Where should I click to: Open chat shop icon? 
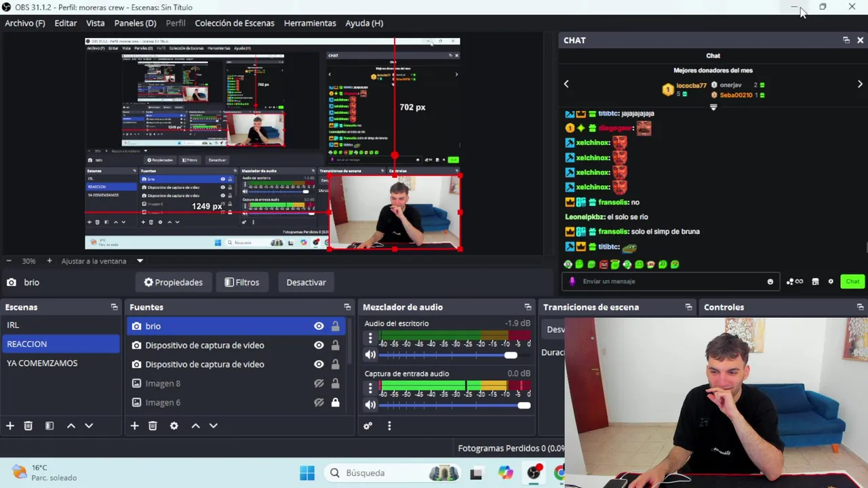pos(815,281)
